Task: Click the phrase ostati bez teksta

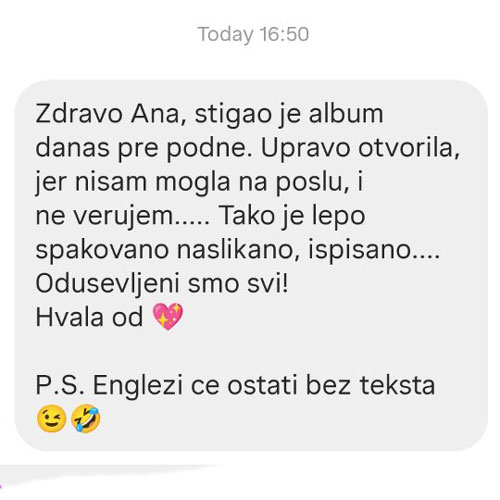Action: click(331, 386)
